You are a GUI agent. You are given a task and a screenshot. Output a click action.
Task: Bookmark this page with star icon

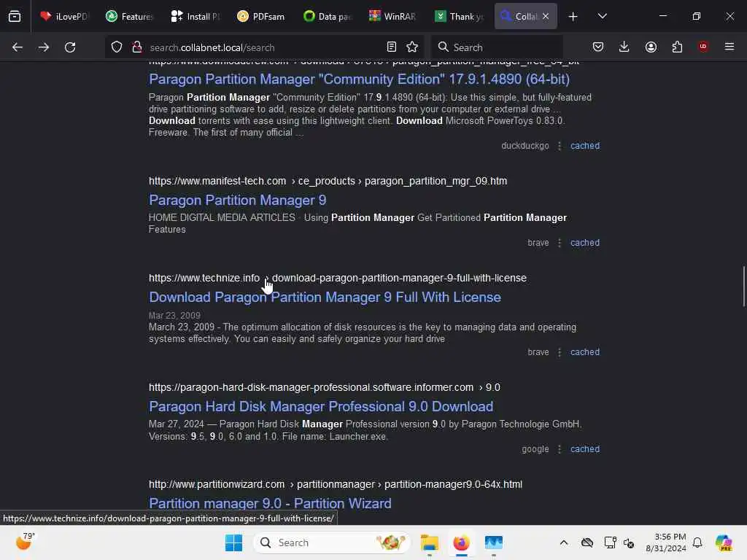pyautogui.click(x=412, y=47)
